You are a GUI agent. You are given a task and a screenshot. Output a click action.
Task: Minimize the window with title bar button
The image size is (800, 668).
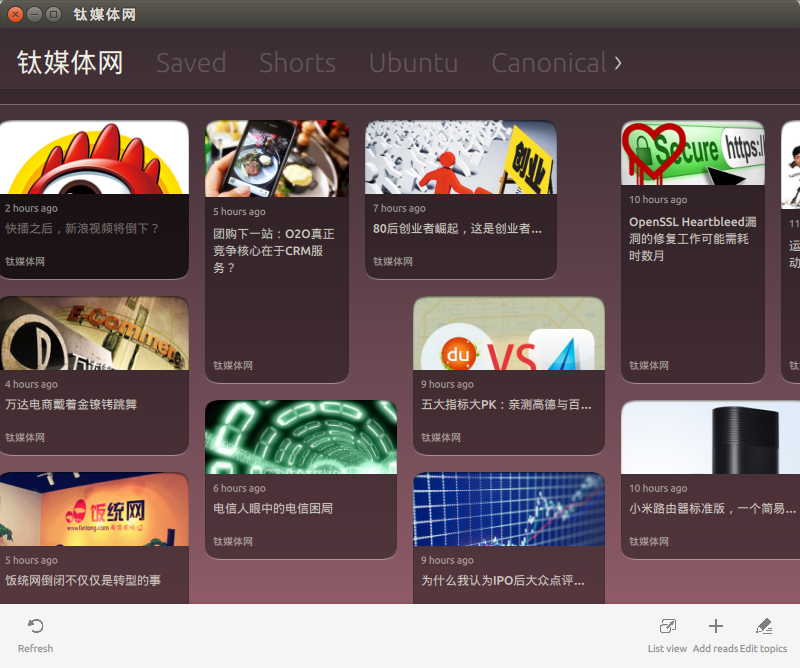point(34,14)
